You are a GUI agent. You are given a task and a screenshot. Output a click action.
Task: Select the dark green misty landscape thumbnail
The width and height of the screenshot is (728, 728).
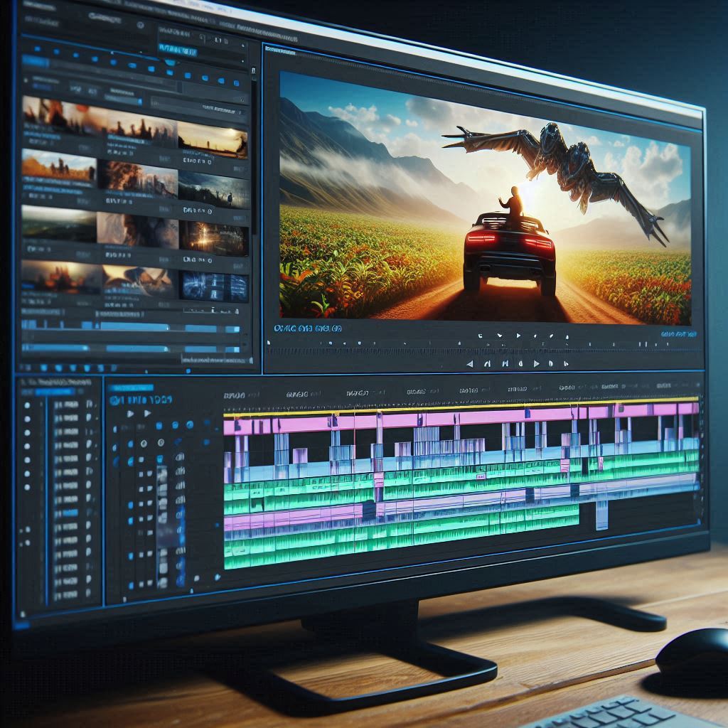point(59,223)
